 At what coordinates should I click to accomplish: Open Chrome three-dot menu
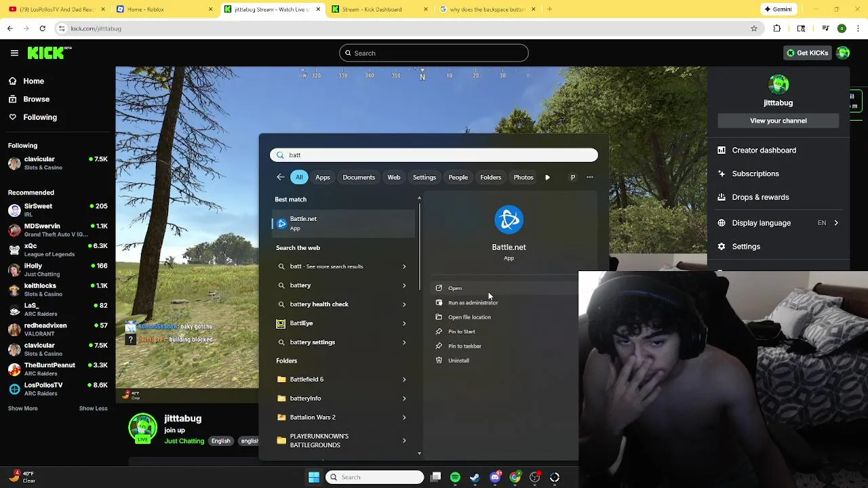click(858, 28)
